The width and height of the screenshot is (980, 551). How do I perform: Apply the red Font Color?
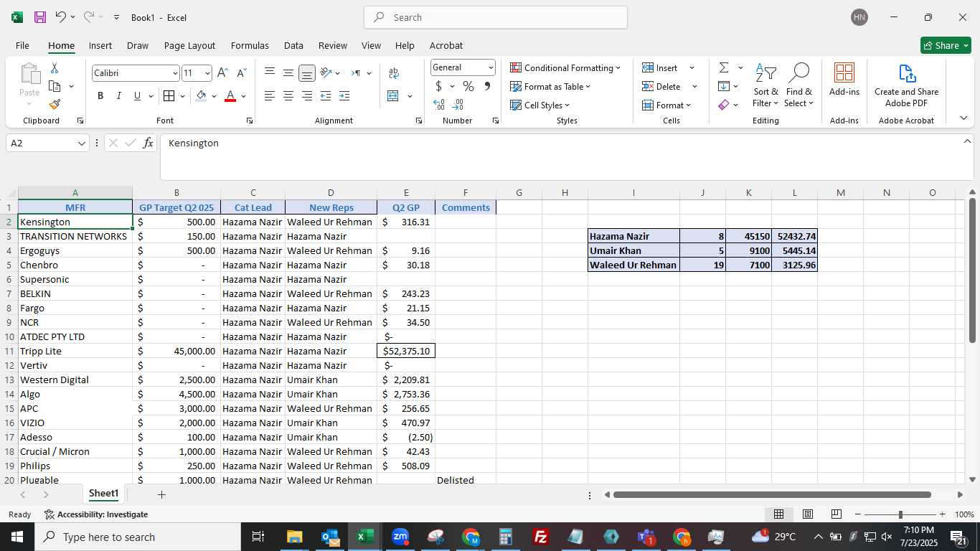point(230,95)
